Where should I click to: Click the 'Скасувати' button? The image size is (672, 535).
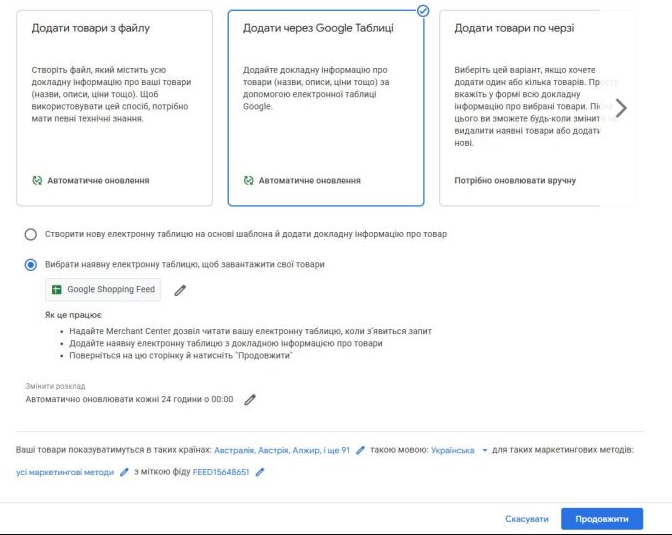pyautogui.click(x=527, y=519)
